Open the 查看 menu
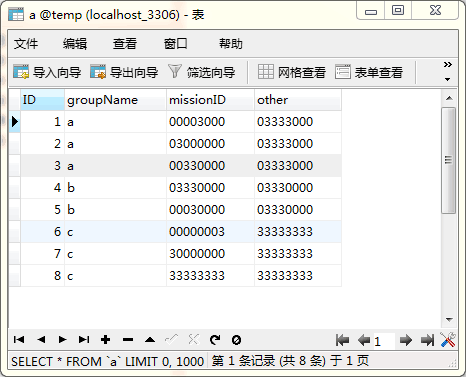 125,44
